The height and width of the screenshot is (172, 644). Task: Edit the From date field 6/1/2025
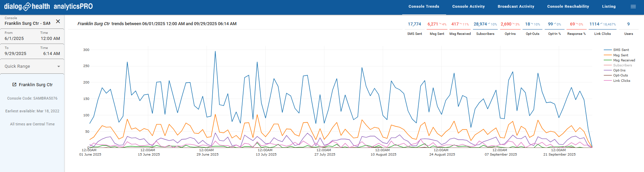(x=14, y=39)
